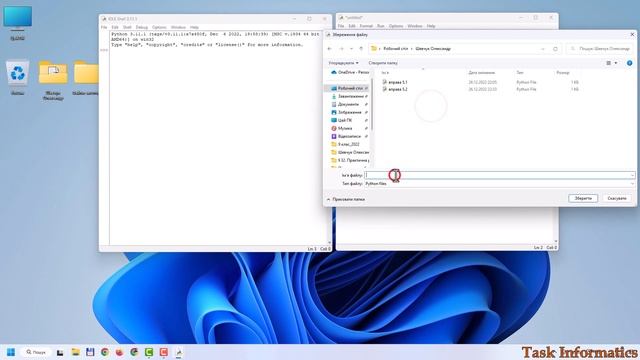Open '§ 32. Практична' folder in navigation pane

tap(350, 160)
